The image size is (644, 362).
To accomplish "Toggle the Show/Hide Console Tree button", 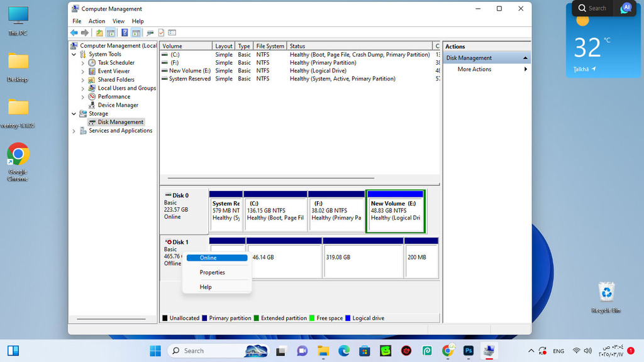I will [x=111, y=33].
